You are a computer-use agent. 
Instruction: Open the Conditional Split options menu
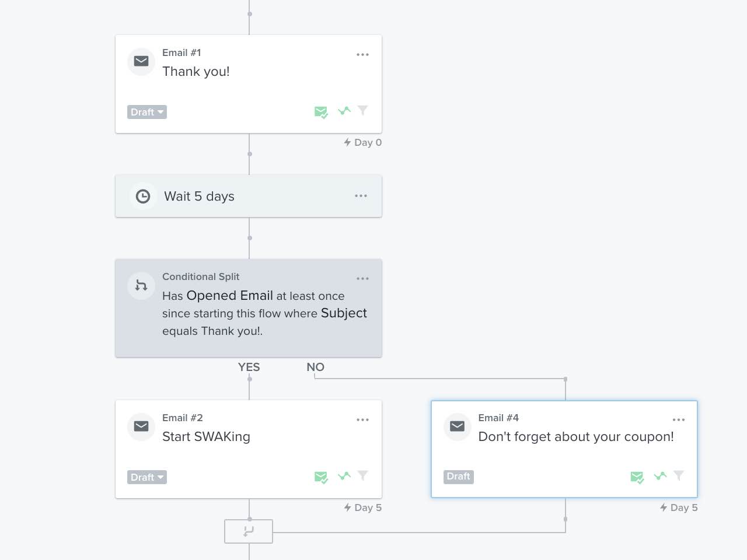(363, 278)
